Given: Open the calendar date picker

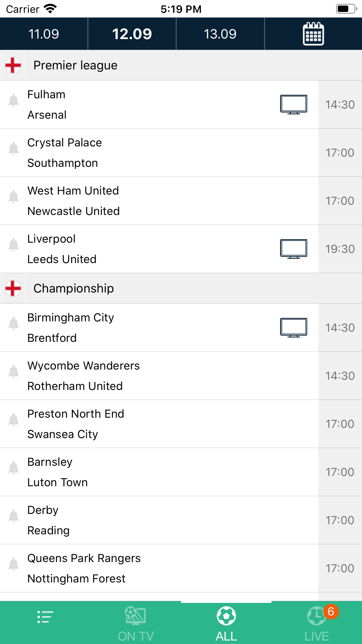Looking at the screenshot, I should 313,34.
